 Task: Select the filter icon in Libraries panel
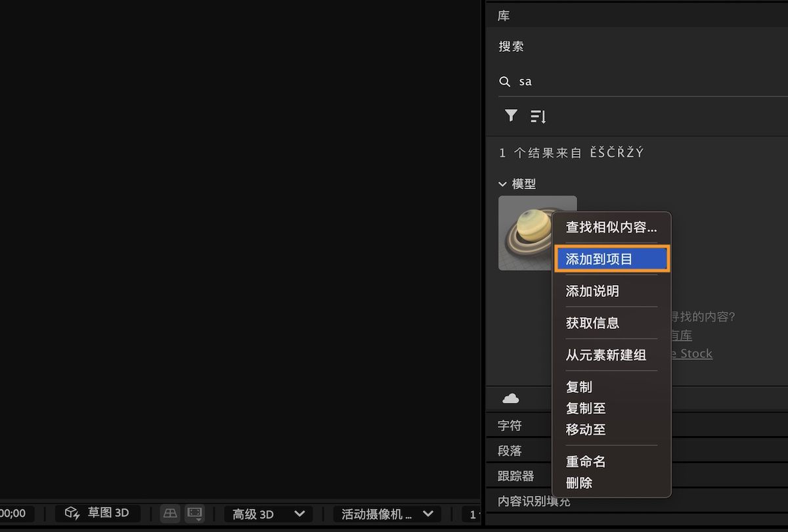pyautogui.click(x=511, y=116)
